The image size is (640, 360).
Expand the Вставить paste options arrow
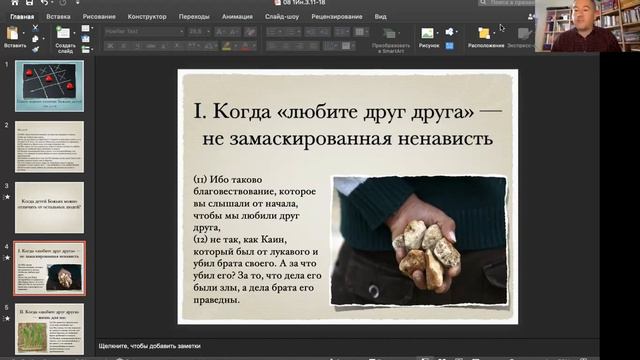(23, 33)
